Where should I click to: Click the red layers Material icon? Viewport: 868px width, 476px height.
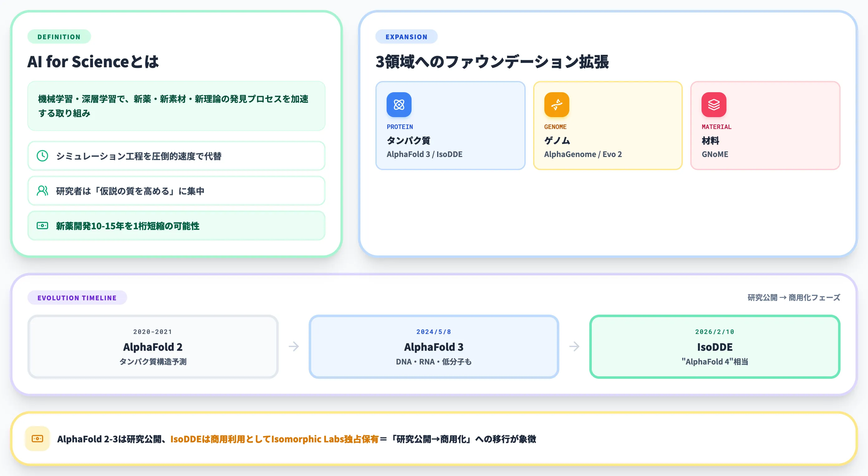(714, 105)
